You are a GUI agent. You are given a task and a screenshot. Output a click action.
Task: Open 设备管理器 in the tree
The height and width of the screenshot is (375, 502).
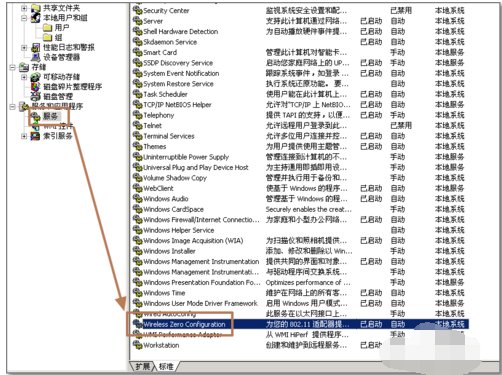62,57
